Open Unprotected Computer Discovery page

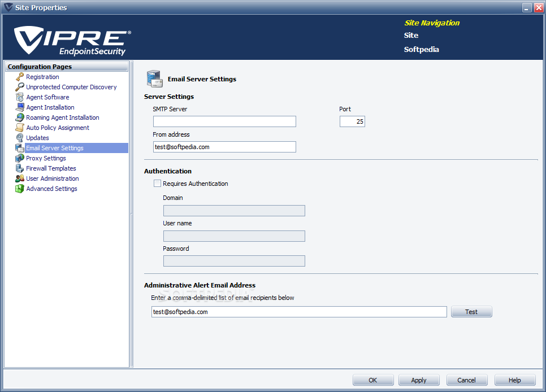(x=71, y=87)
